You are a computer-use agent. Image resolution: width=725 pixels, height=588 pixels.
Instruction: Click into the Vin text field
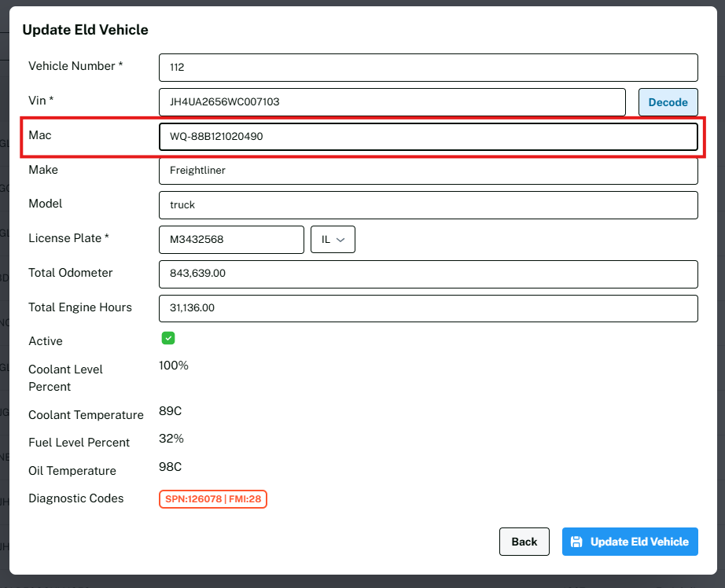[392, 102]
